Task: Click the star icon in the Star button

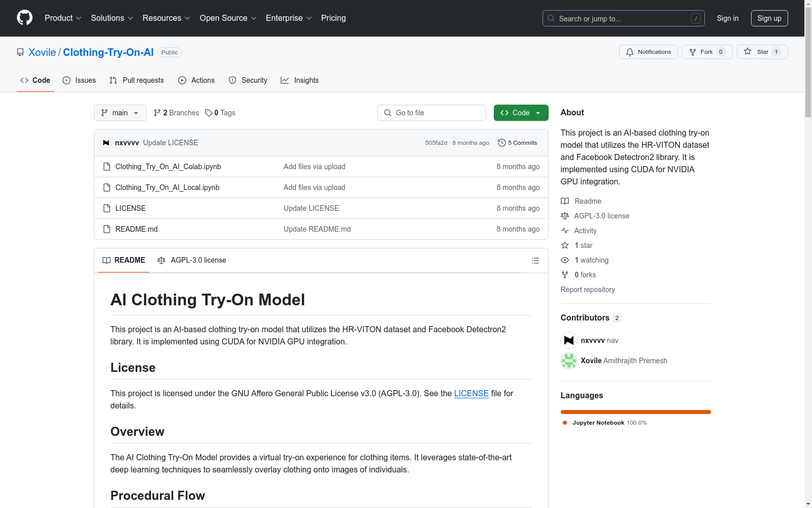Action: click(x=748, y=51)
